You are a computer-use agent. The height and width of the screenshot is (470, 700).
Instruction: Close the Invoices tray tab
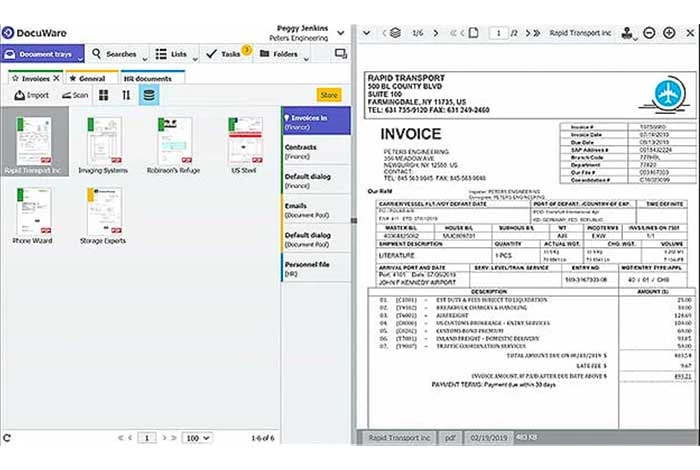(57, 78)
